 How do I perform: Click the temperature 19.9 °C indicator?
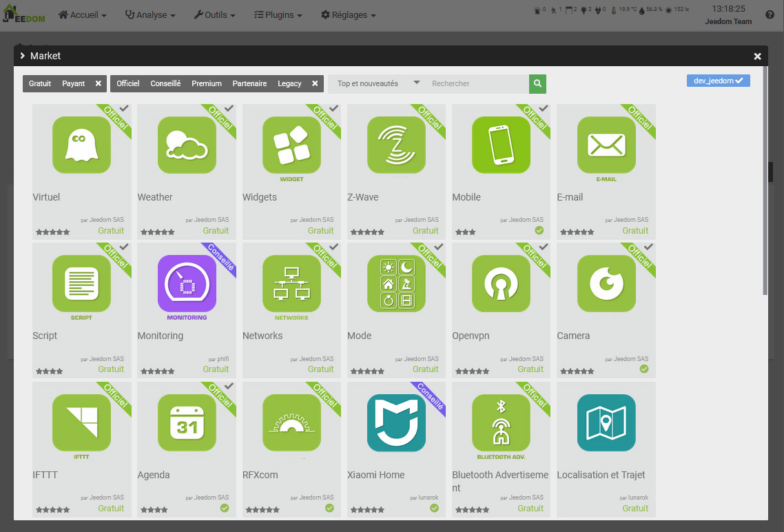(624, 10)
